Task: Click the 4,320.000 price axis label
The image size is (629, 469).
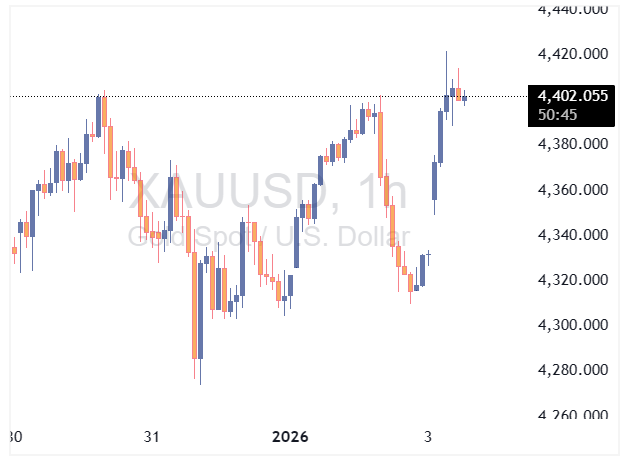Action: (573, 280)
